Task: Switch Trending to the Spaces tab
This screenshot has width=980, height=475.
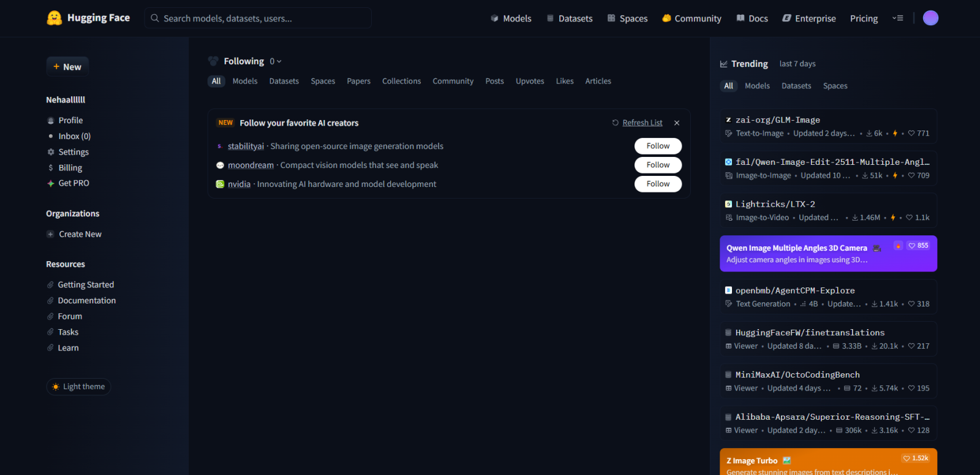Action: coord(835,86)
